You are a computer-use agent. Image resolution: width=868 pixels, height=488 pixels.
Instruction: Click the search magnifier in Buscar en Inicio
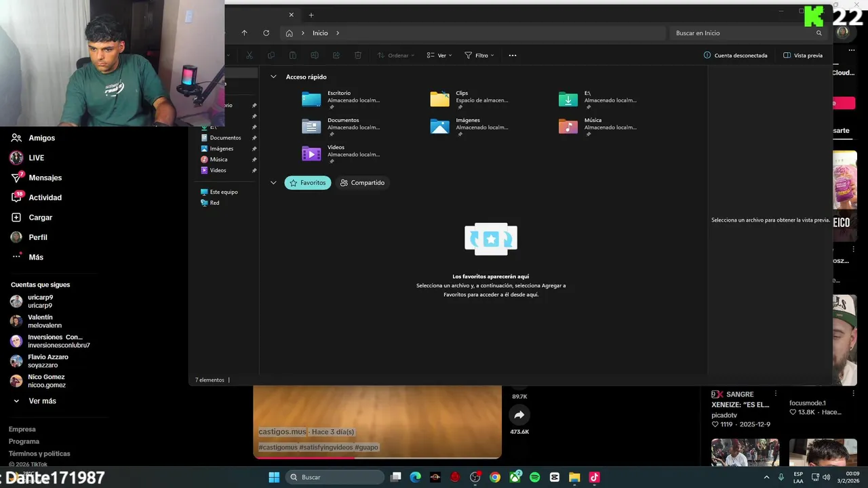[819, 33]
